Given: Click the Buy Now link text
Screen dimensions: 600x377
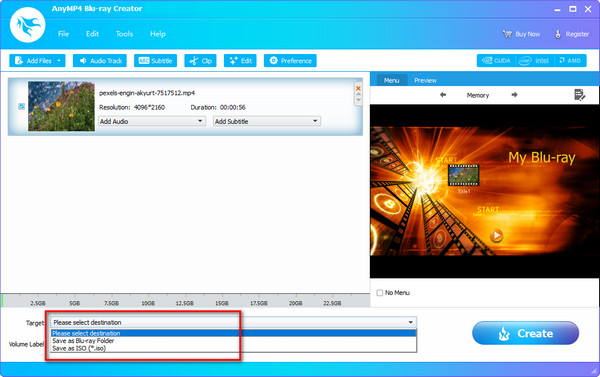Looking at the screenshot, I should point(528,34).
